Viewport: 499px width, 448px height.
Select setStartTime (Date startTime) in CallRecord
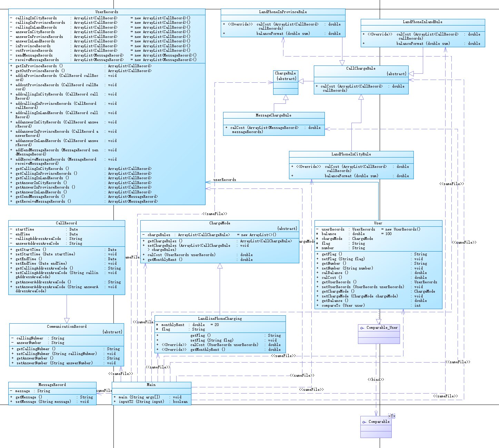(63, 254)
